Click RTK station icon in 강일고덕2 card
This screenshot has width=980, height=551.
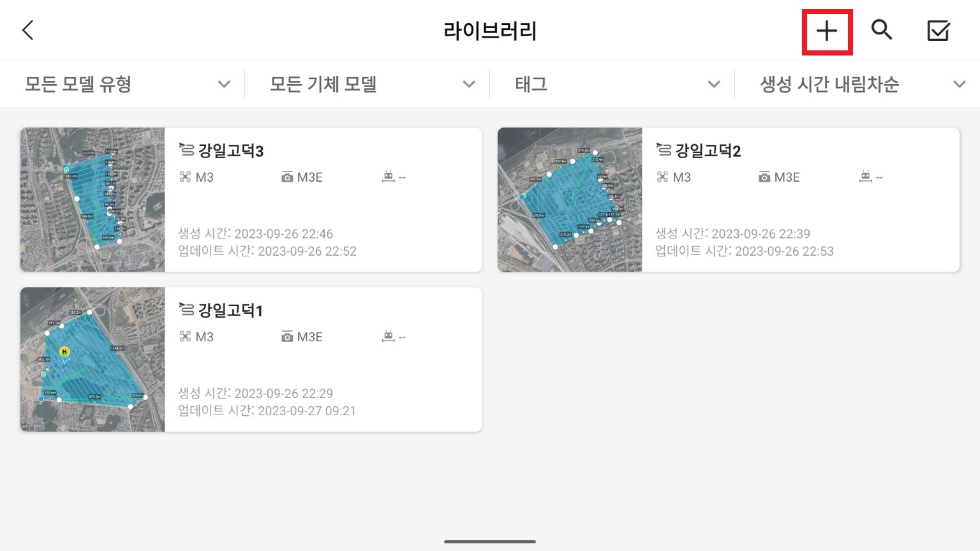pos(865,177)
